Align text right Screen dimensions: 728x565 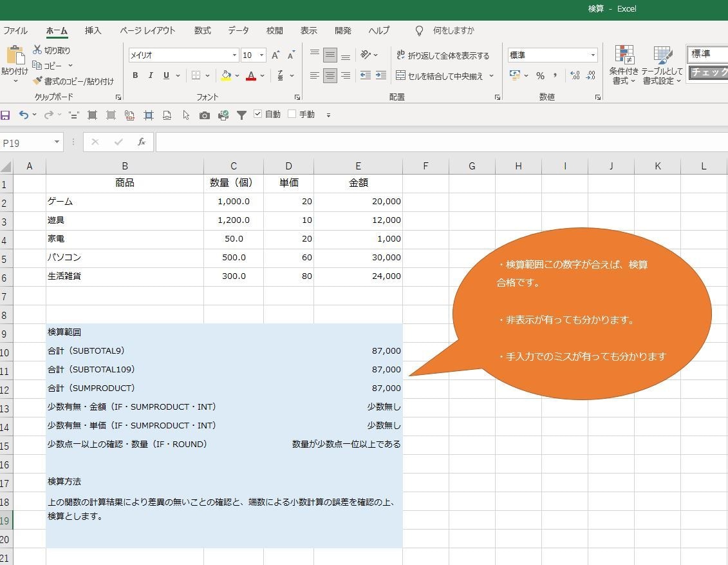(346, 75)
